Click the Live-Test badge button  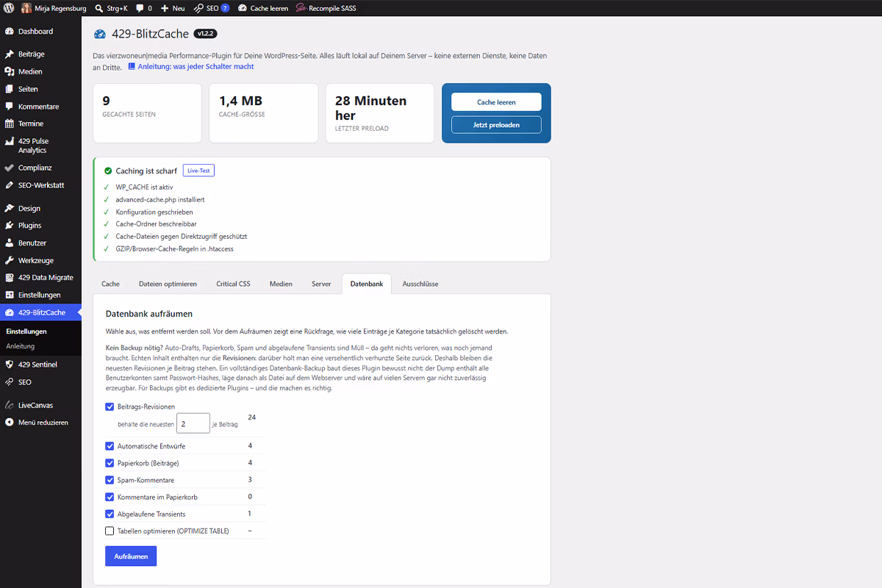point(198,171)
